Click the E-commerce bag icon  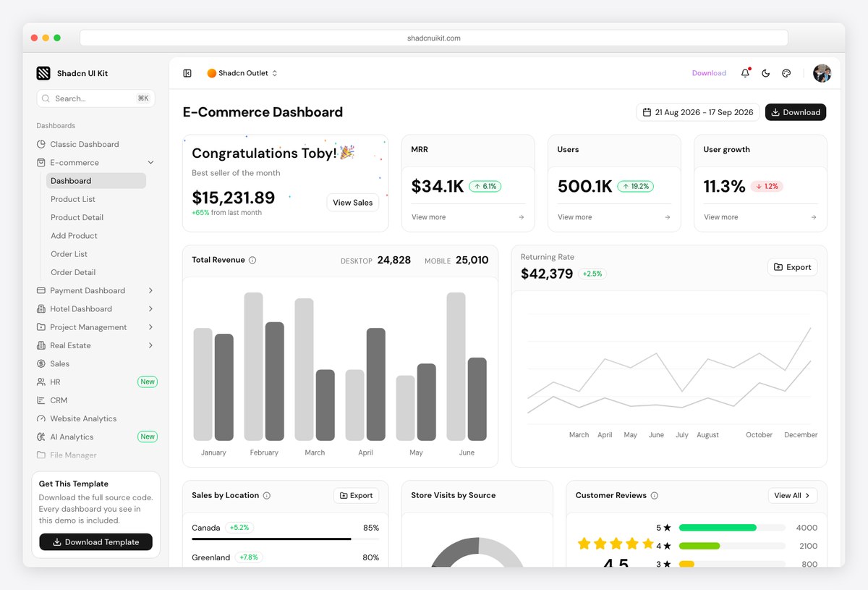click(x=41, y=162)
